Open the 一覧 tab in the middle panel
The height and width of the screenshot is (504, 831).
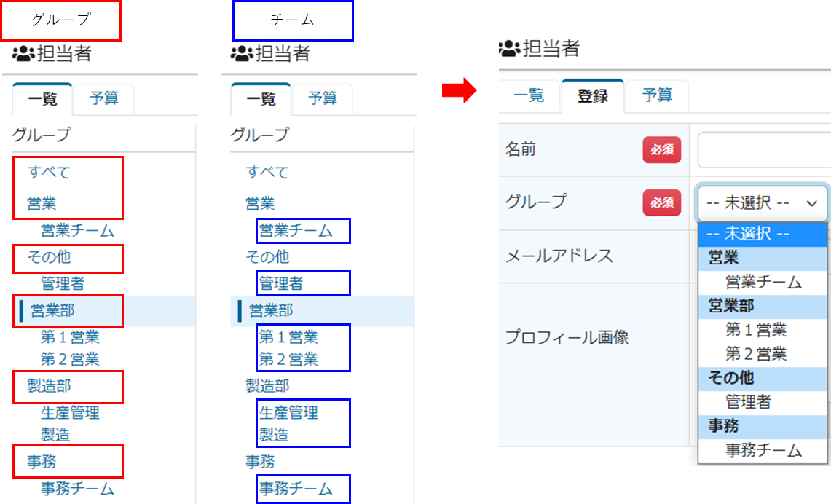(261, 99)
